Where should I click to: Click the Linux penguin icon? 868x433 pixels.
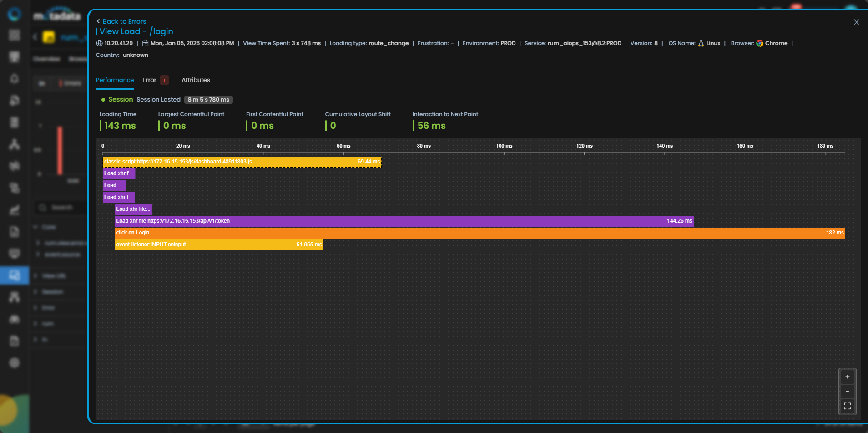pos(701,43)
